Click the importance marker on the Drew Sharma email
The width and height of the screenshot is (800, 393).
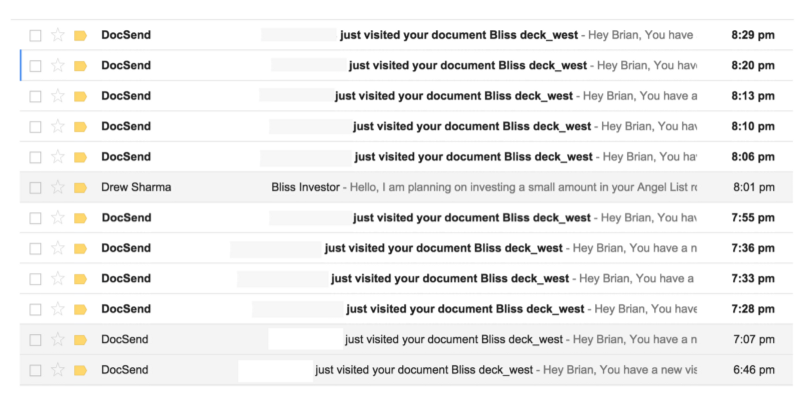coord(80,187)
